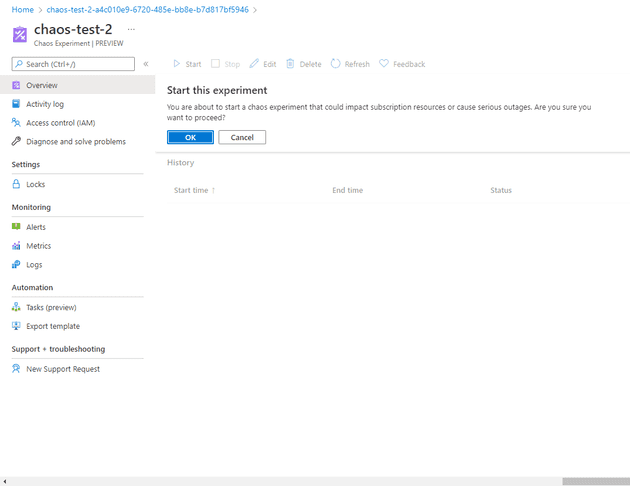The height and width of the screenshot is (486, 630).
Task: Focus the Search (Ctrl+/) field
Action: pos(73,64)
